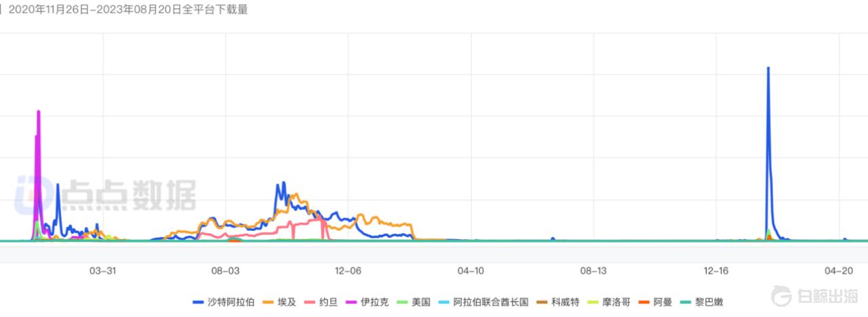Click the blue 沙特阿拉伯 legend color marker
Image resolution: width=868 pixels, height=317 pixels.
(199, 302)
